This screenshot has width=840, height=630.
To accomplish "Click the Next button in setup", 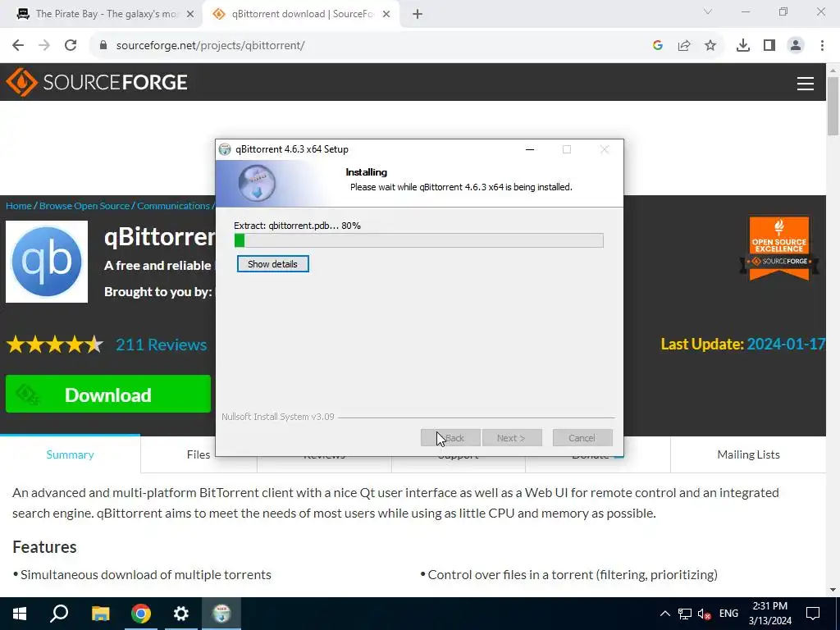I will point(512,438).
